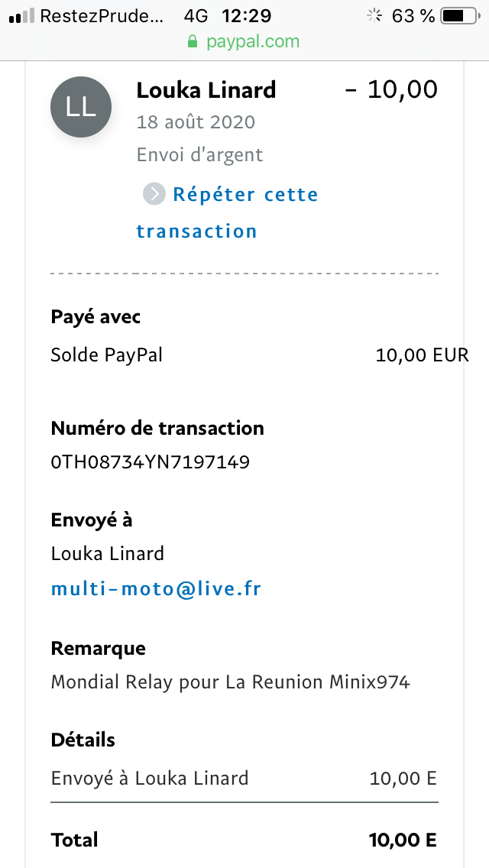
Task: Tap the 18 août 2020 date
Action: (196, 121)
